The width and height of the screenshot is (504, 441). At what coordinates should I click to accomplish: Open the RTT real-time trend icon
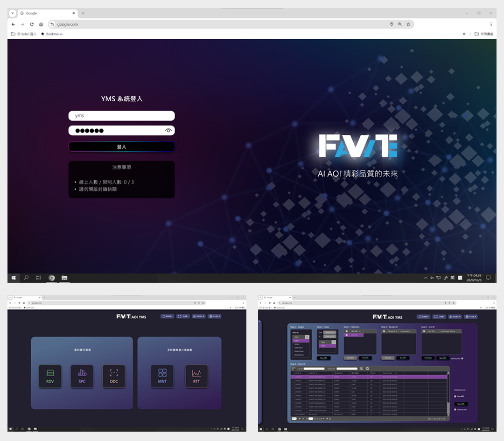[196, 376]
